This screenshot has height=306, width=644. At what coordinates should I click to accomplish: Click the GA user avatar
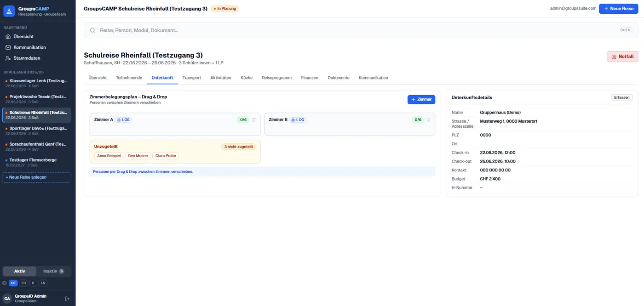(x=7, y=299)
